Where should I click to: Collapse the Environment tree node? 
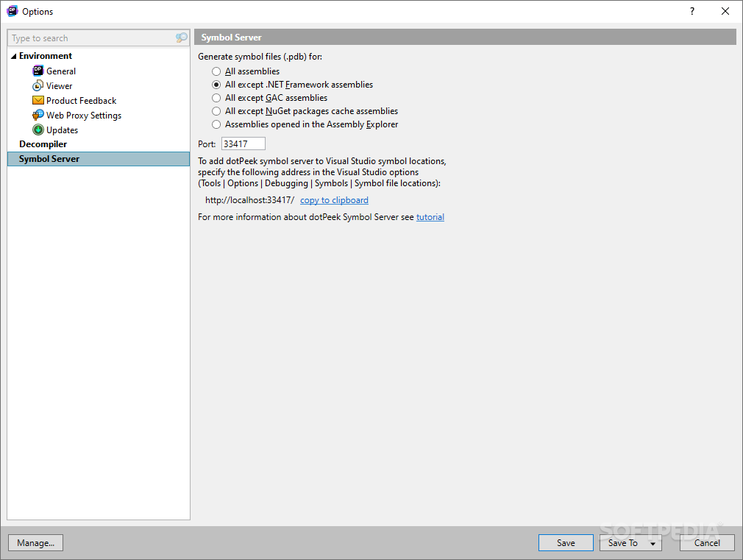click(14, 56)
